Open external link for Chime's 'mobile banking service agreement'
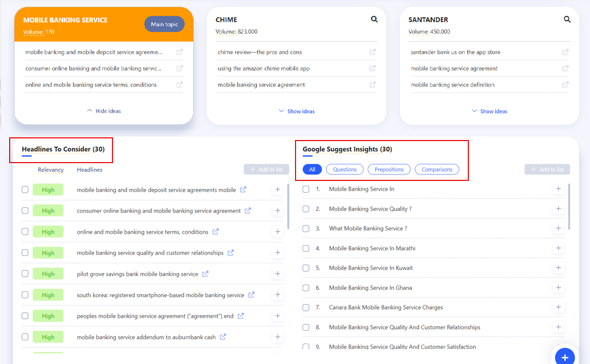Viewport: 590px width, 364px height. (x=373, y=85)
